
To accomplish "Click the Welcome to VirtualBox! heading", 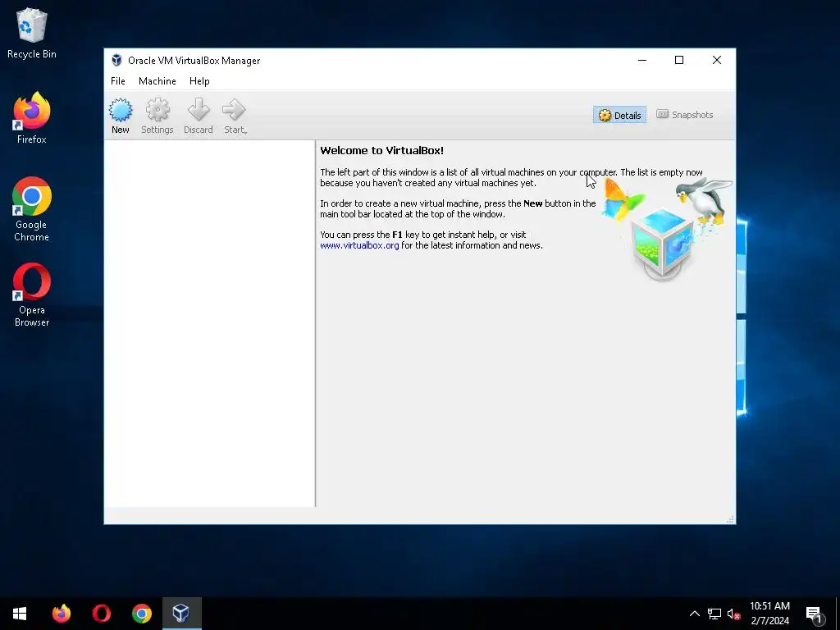I will pyautogui.click(x=382, y=151).
